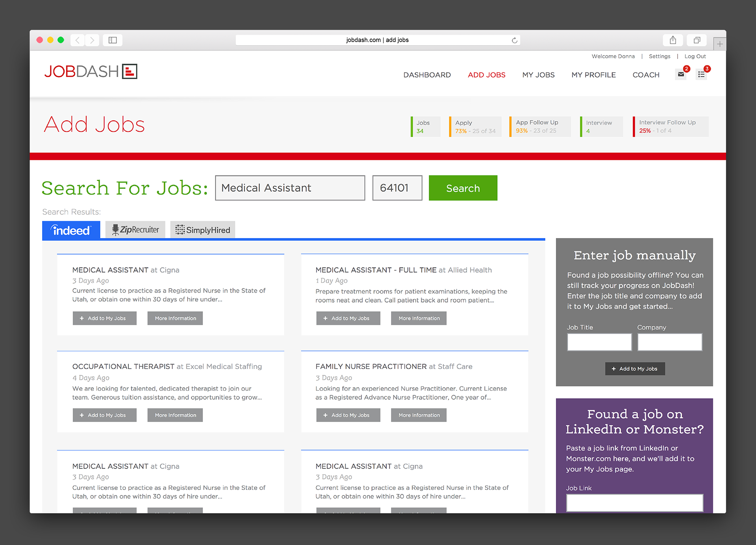Select the Indeed results tab

pyautogui.click(x=71, y=230)
